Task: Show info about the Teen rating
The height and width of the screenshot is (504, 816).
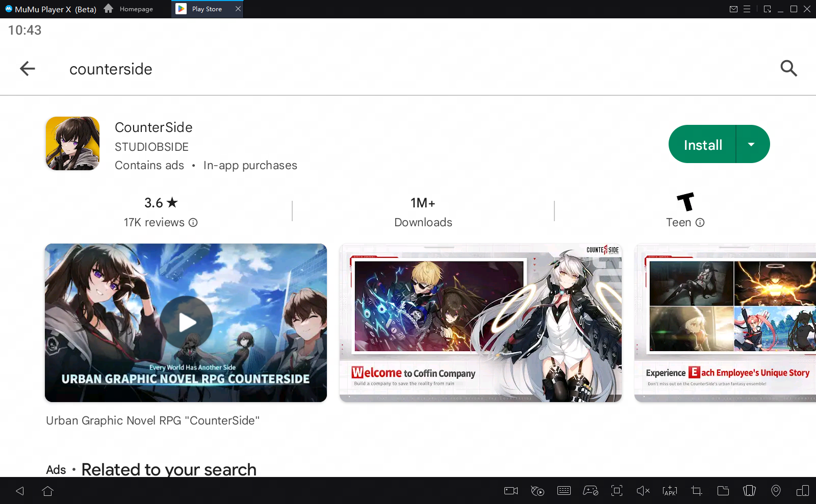Action: click(700, 223)
